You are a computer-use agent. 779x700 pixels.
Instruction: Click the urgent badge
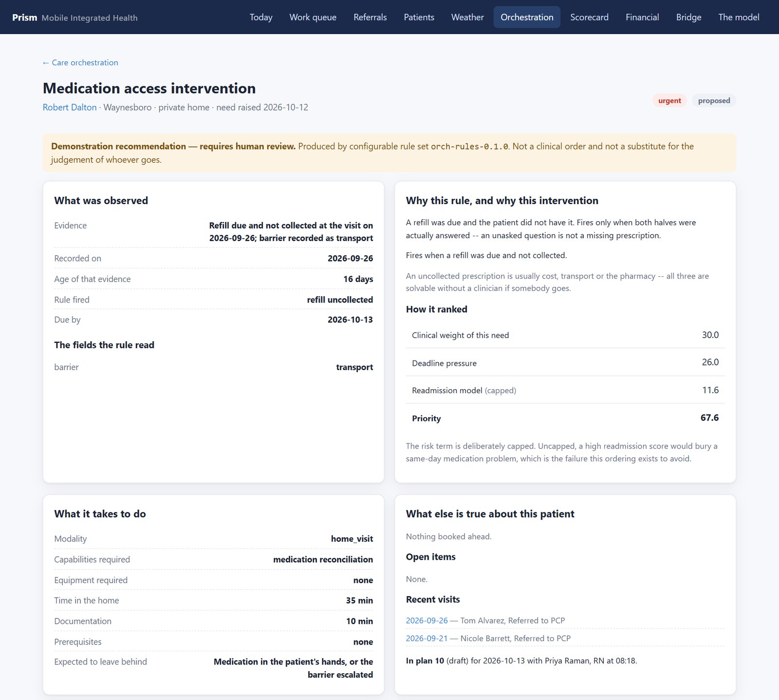point(669,100)
